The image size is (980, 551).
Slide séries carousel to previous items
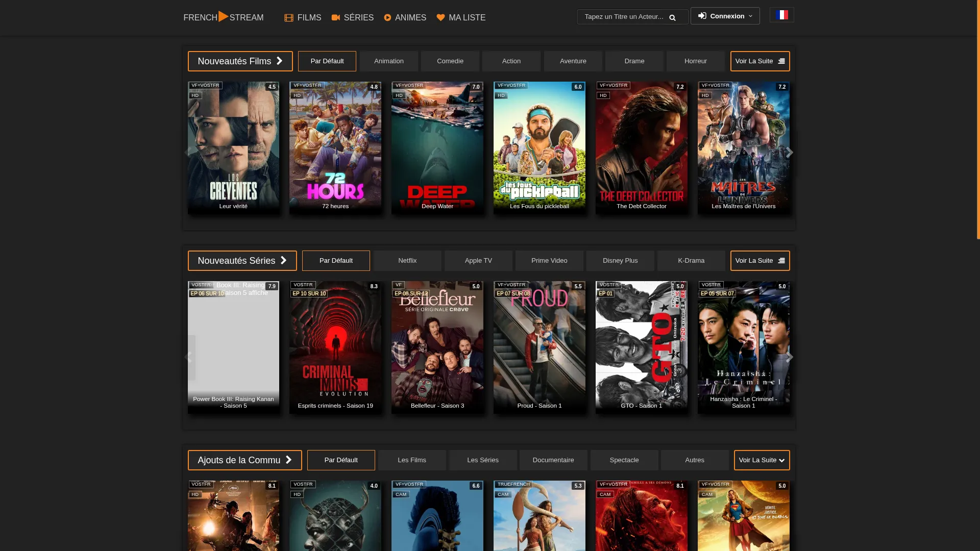coord(189,357)
